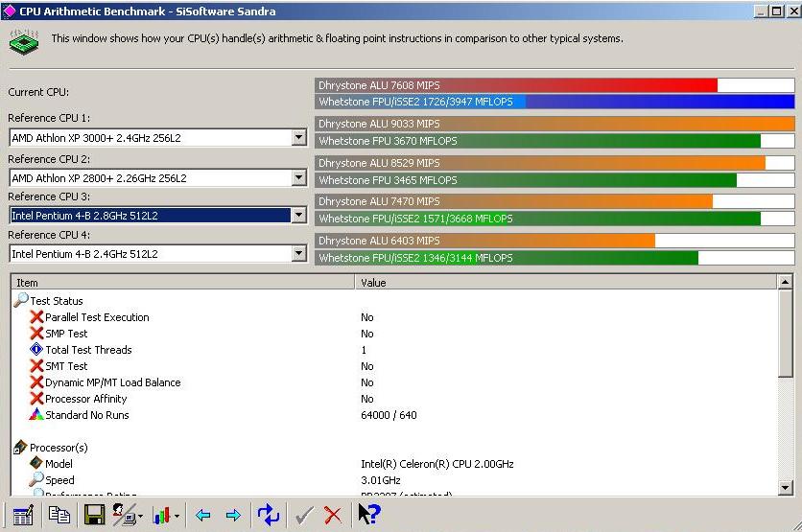Click the pink diamond title bar icon
Viewport: 802px width, 532px height.
10,12
